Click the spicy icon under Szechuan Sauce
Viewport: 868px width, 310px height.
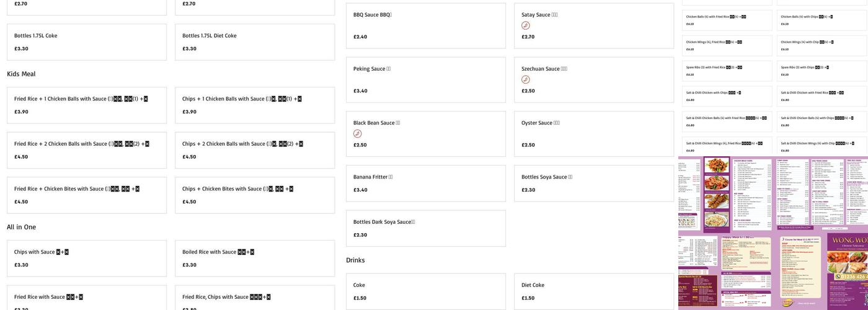tap(526, 79)
